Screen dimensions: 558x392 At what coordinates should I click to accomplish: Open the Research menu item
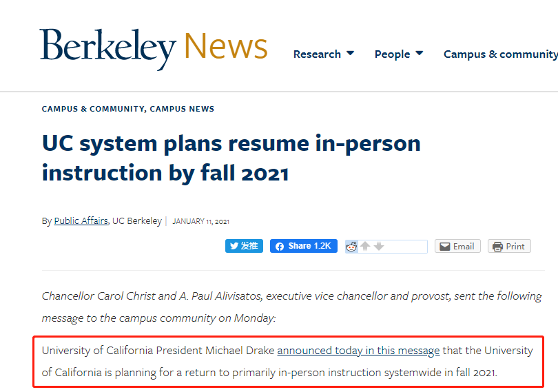(x=317, y=54)
